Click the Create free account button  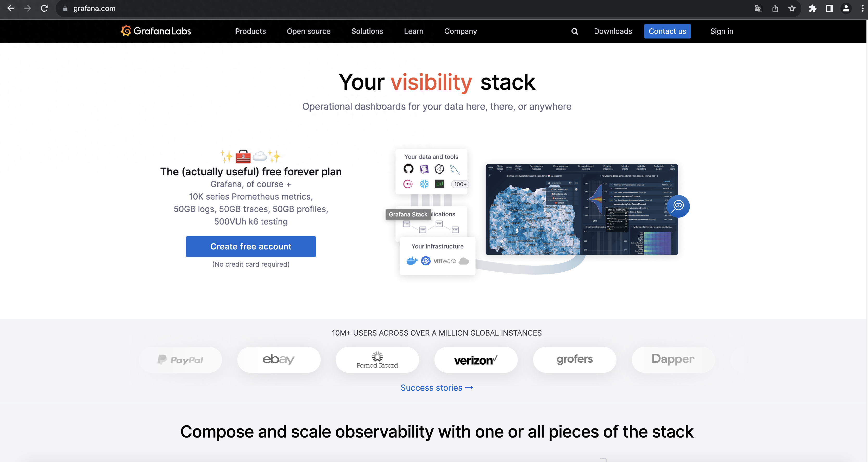point(251,246)
